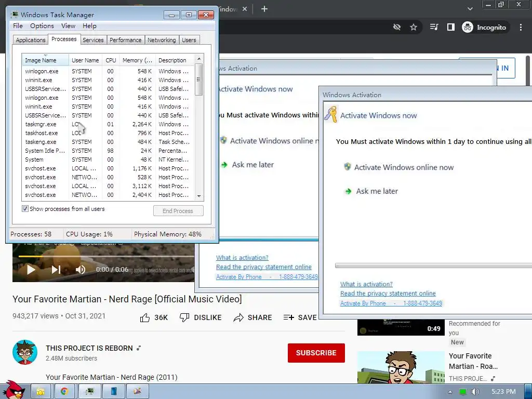Open the file explorer taskbar icon
532x399 pixels.
[x=41, y=392]
